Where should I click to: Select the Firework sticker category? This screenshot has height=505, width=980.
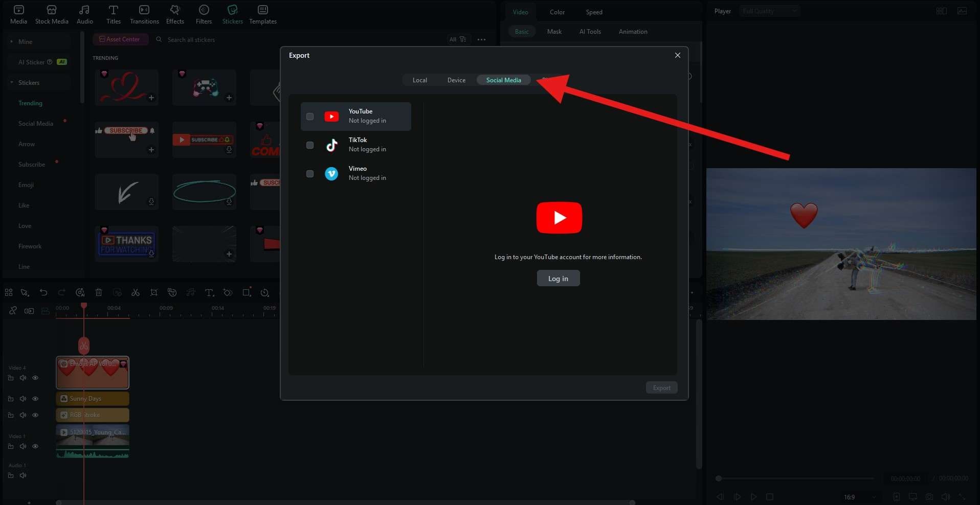pos(30,246)
